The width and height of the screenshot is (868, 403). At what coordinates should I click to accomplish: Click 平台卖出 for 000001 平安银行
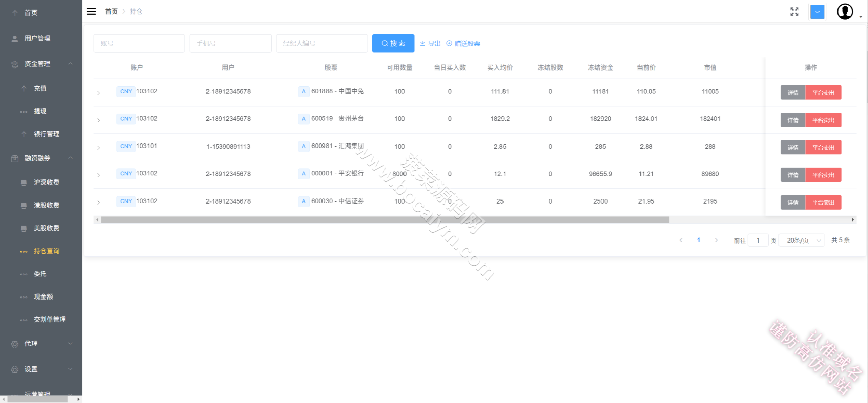823,175
